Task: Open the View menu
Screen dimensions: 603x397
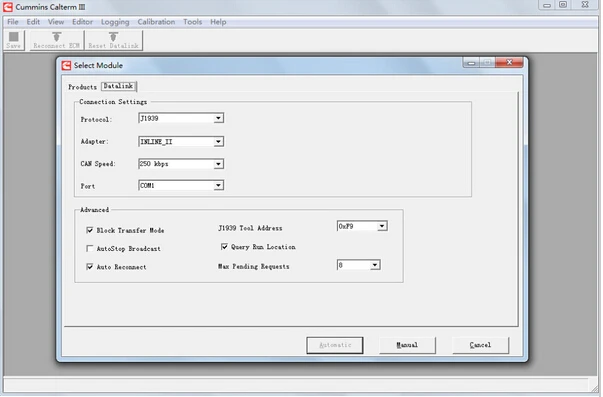Action: (56, 22)
